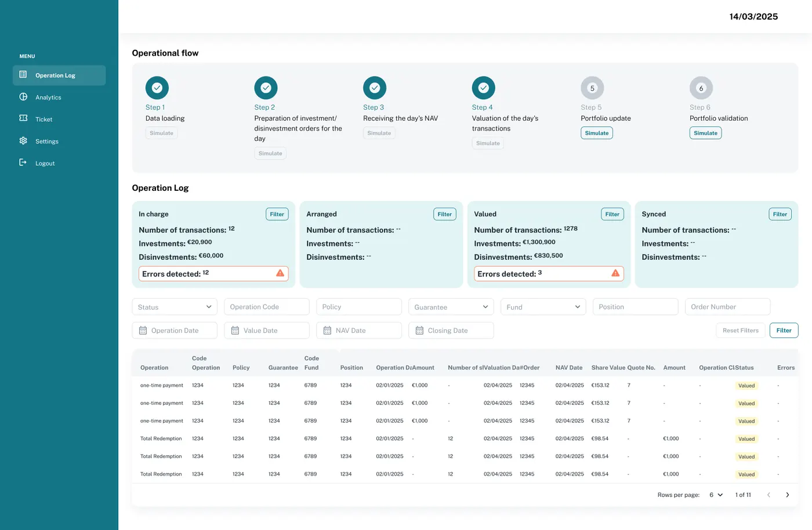Image resolution: width=812 pixels, height=530 pixels.
Task: Click Step 6 numbered circle
Action: pos(701,88)
